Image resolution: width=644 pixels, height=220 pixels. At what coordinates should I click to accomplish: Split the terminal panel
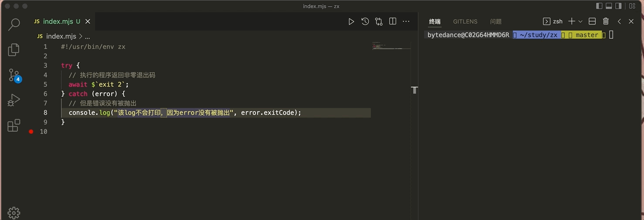(x=592, y=21)
